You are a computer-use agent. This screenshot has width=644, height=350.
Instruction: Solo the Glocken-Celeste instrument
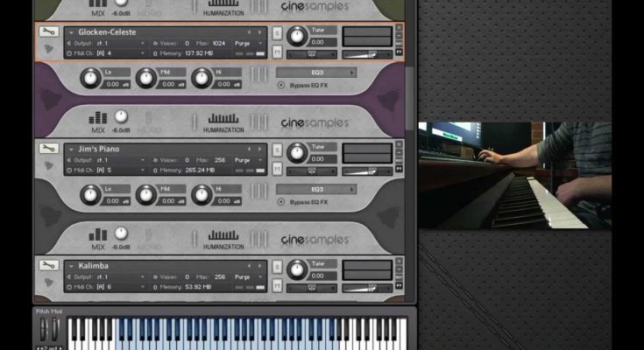pos(278,32)
